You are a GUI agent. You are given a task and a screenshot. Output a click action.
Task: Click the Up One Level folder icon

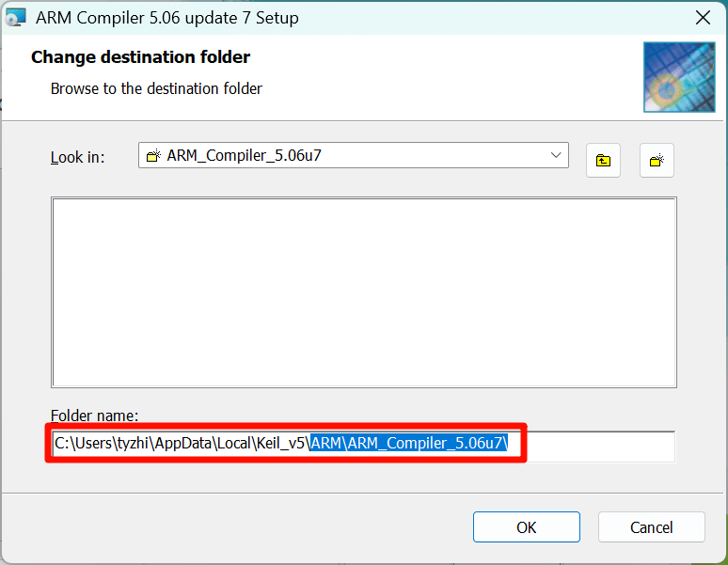point(603,160)
